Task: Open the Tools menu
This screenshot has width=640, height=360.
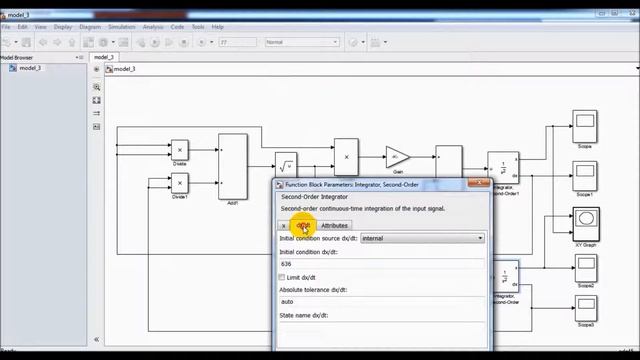Action: click(x=198, y=27)
